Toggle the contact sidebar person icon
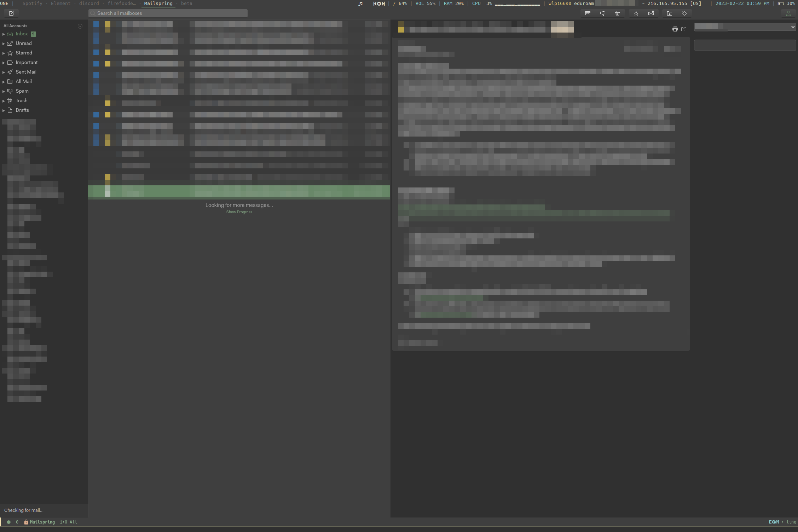 (x=788, y=13)
